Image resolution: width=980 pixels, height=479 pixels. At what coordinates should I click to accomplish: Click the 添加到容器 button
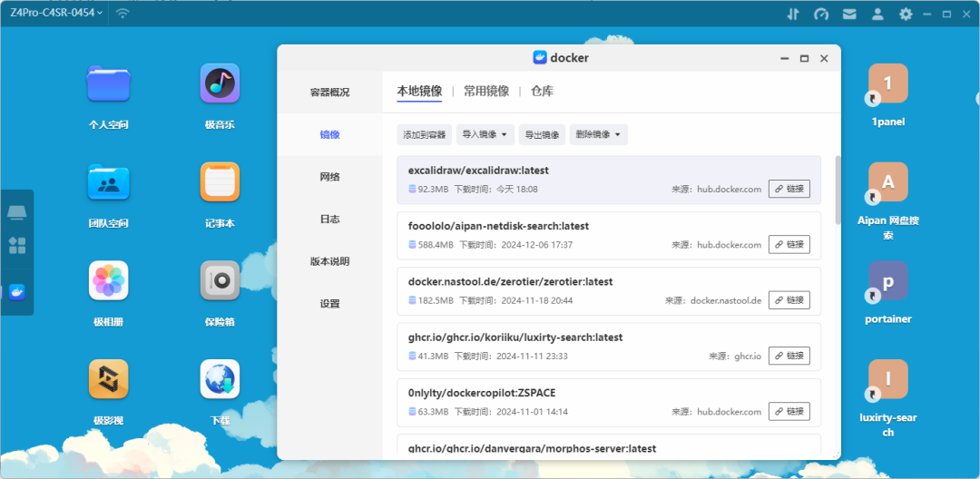(425, 134)
